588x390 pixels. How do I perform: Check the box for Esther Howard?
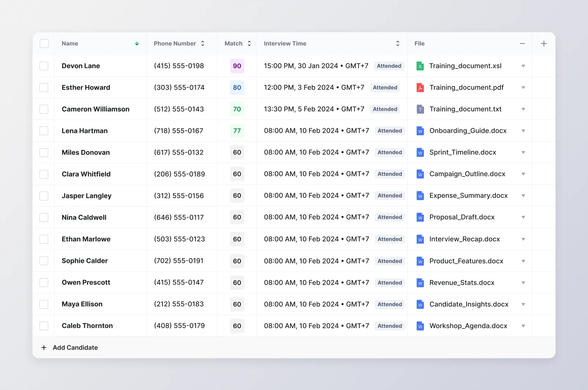[44, 88]
